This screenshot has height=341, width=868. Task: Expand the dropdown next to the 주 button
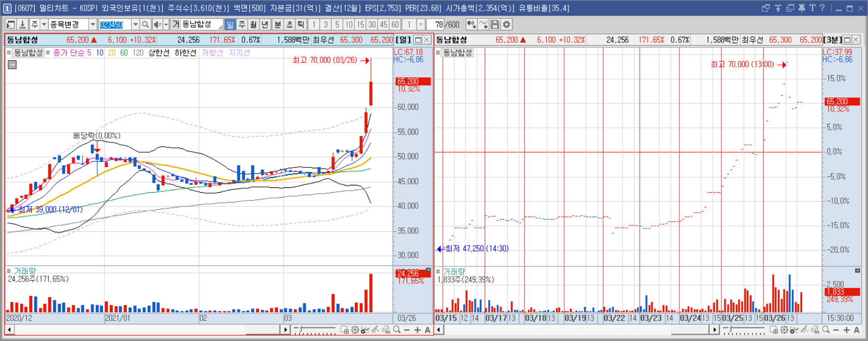(44, 24)
